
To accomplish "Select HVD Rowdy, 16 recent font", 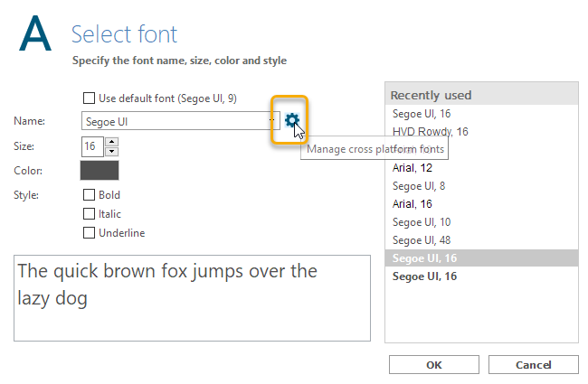I will (430, 132).
